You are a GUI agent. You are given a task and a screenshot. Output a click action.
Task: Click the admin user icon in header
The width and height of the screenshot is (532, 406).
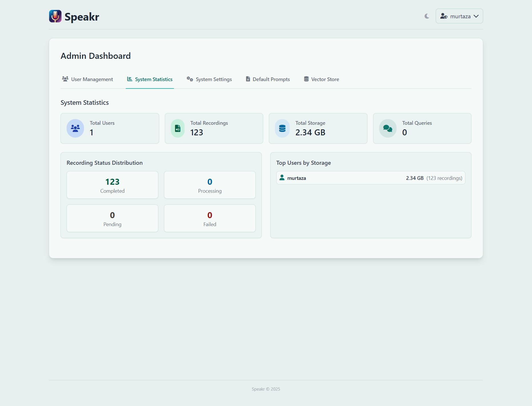(444, 16)
